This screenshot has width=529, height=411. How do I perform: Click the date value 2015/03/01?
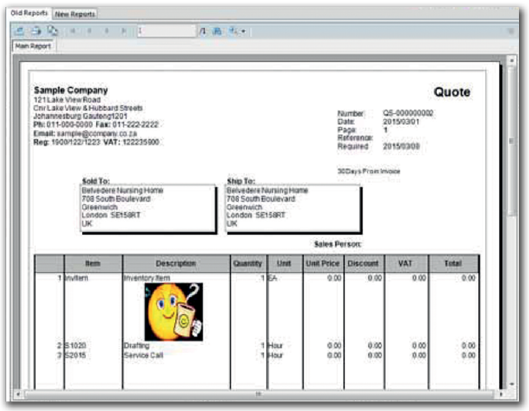click(x=401, y=121)
